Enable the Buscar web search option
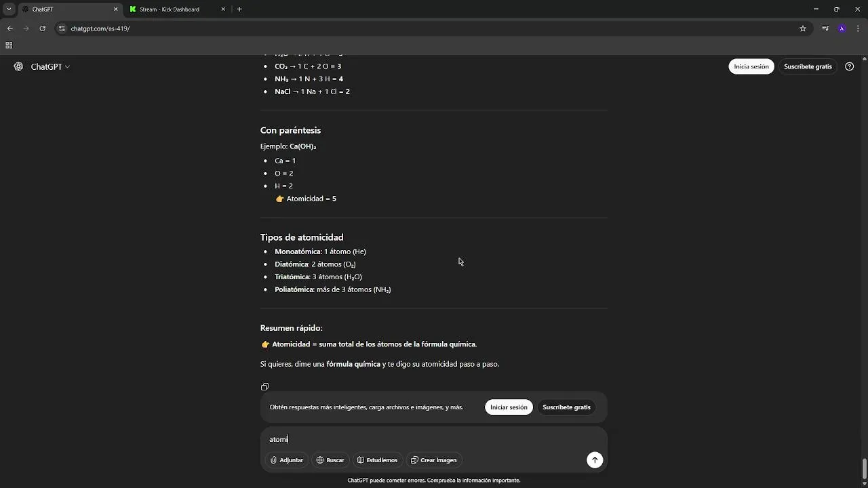 330,460
